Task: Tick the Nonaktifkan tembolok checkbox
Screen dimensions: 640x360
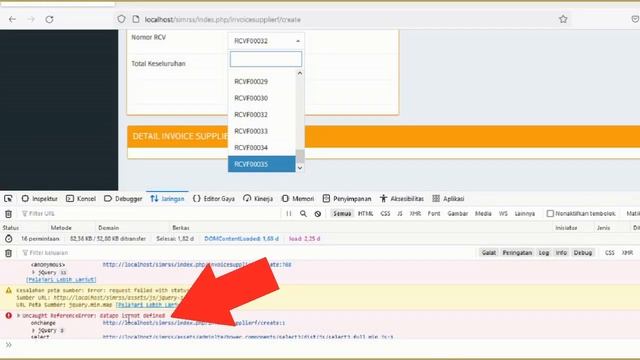Action: pos(550,213)
